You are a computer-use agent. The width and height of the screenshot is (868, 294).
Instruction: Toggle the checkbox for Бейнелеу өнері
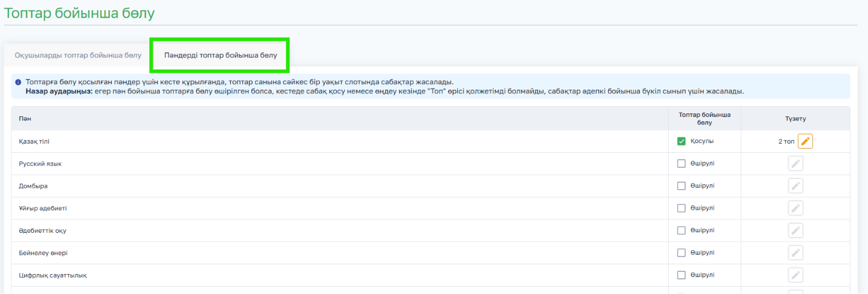pyautogui.click(x=681, y=253)
